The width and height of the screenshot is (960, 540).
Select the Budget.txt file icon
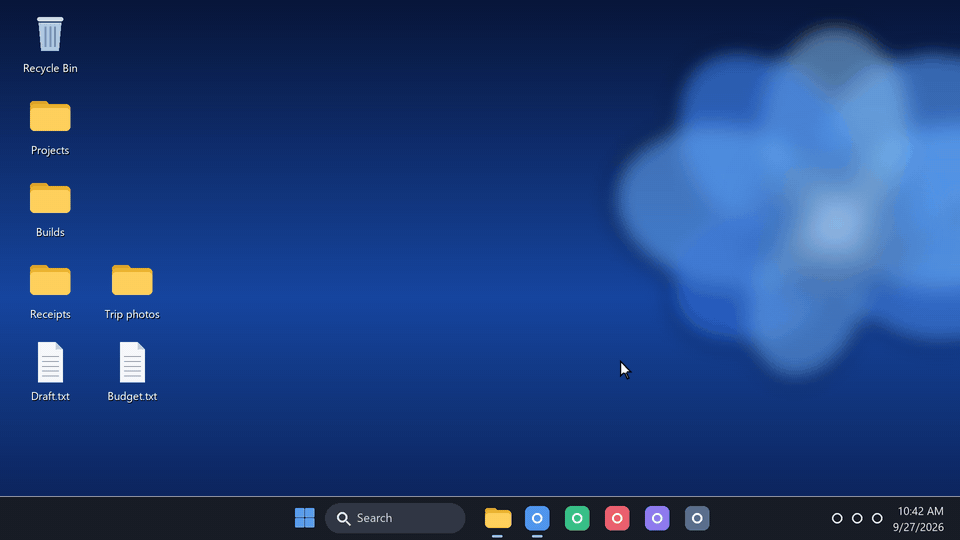click(132, 372)
